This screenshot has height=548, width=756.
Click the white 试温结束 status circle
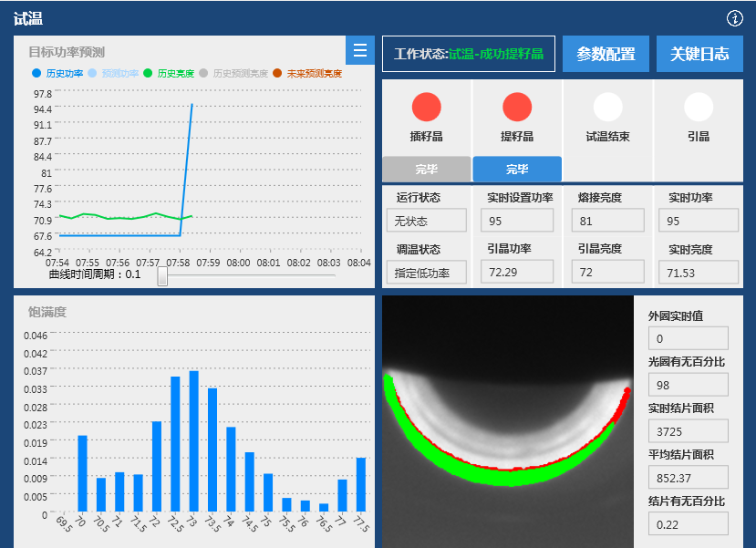point(607,108)
